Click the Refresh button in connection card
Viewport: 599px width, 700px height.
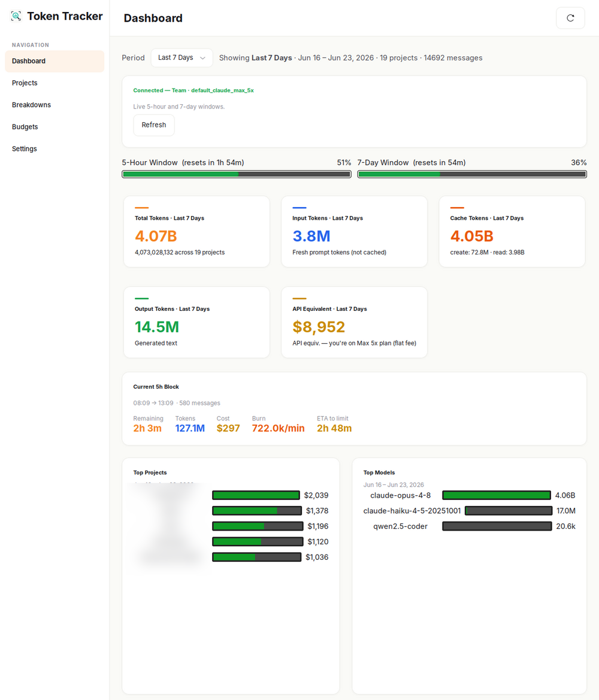(x=154, y=125)
